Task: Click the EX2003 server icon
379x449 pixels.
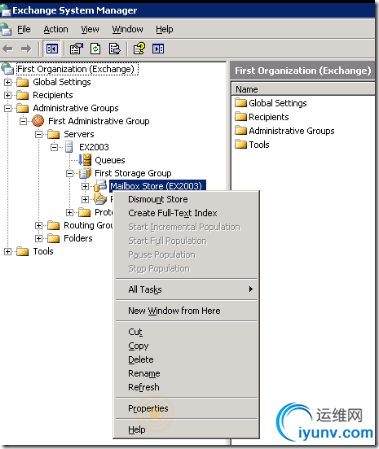Action: [x=69, y=147]
